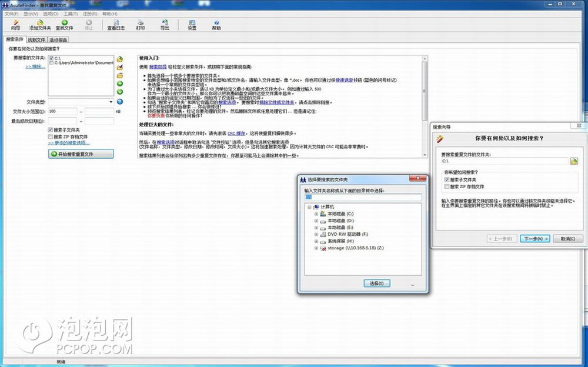Click the browse-folder icon in the 搜索向导 dialog
This screenshot has height=367, width=588.
coord(574,161)
